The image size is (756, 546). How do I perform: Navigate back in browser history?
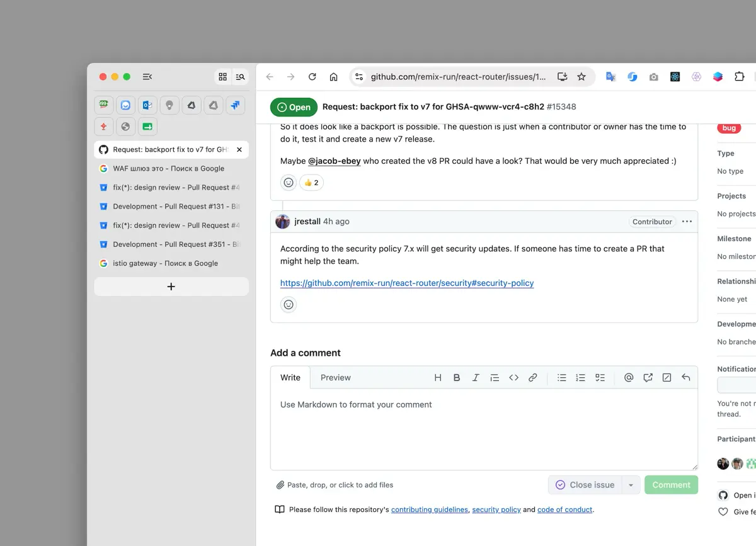(x=270, y=77)
